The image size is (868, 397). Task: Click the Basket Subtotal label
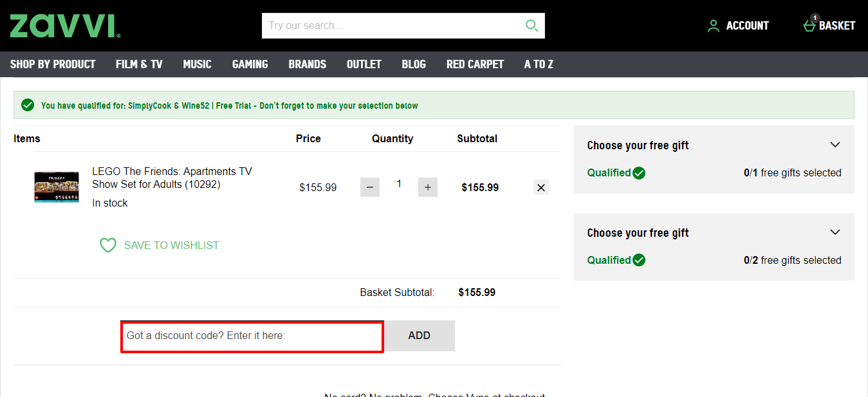click(397, 293)
